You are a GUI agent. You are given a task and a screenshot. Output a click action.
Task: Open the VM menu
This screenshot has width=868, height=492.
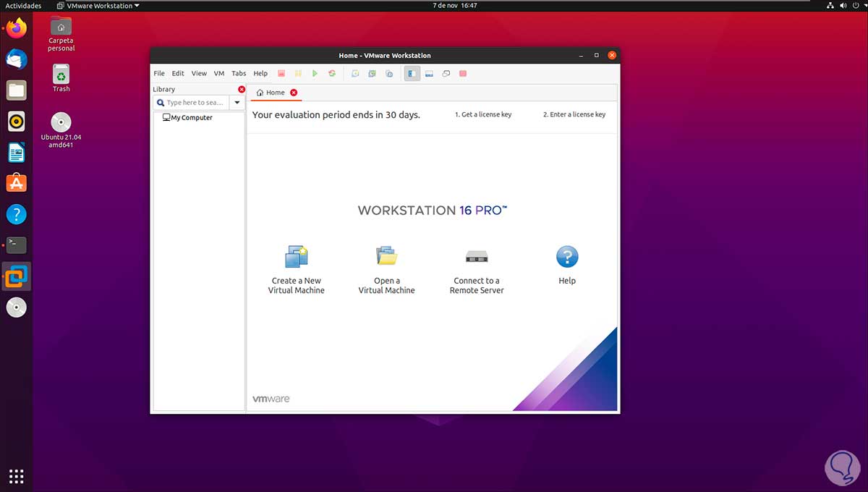pyautogui.click(x=219, y=74)
